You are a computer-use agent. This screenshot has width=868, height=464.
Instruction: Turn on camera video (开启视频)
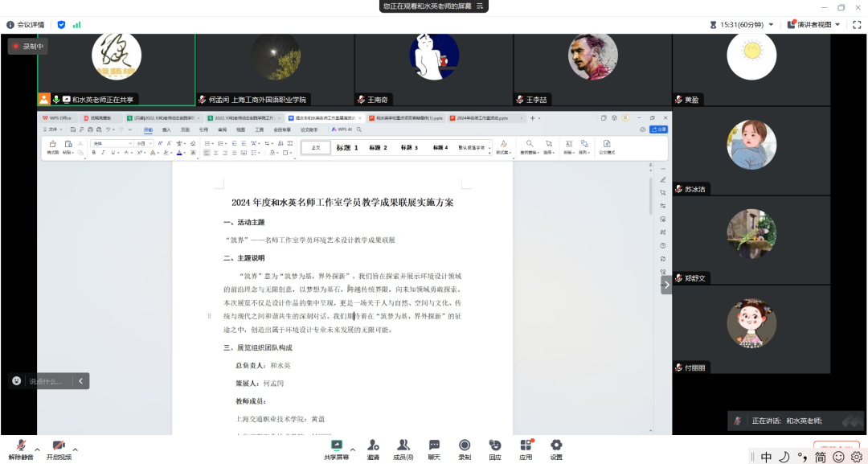coord(59,448)
